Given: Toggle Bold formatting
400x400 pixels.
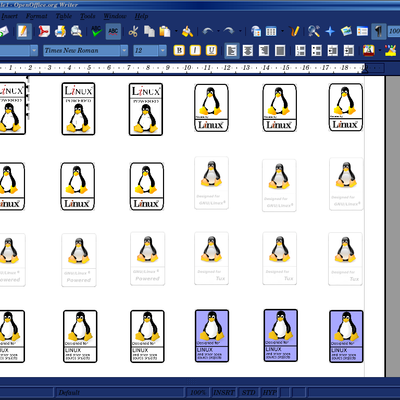Looking at the screenshot, I should tap(179, 51).
